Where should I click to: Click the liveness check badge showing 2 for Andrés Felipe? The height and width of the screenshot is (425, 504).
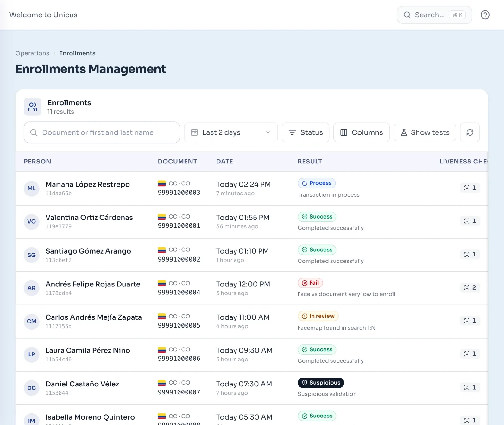tap(470, 288)
